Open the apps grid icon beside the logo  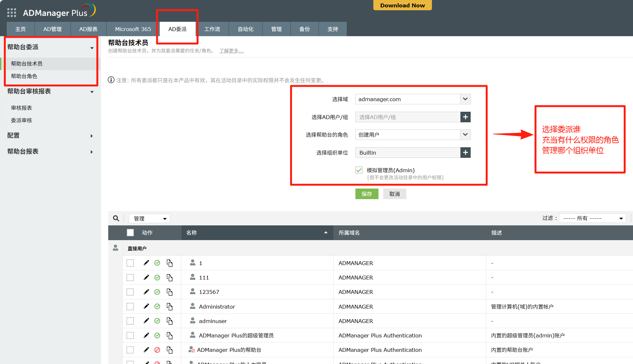tap(12, 12)
